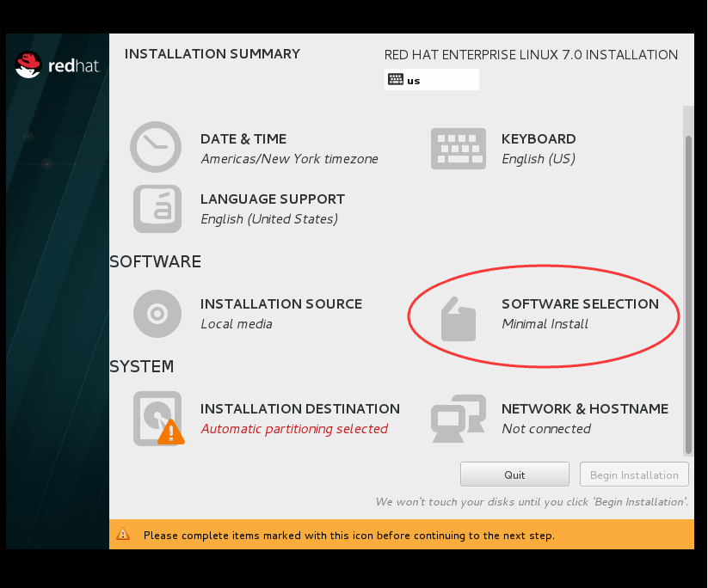The height and width of the screenshot is (588, 708).
Task: Open the Network & Hostname computers icon
Action: (458, 419)
